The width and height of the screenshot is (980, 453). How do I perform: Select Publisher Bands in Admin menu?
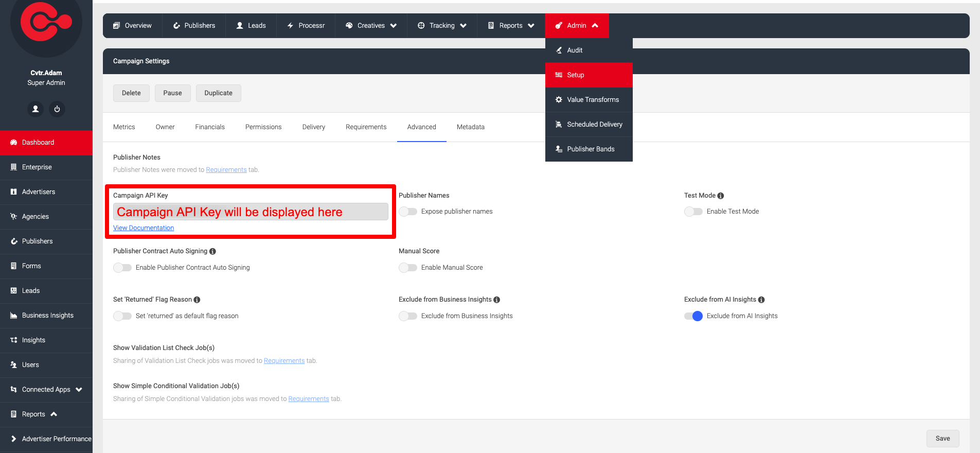coord(589,149)
